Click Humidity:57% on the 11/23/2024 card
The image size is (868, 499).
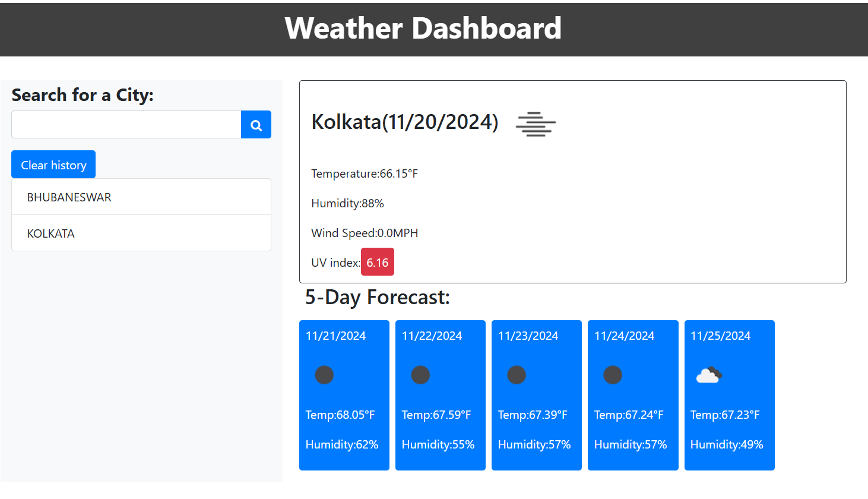click(534, 444)
